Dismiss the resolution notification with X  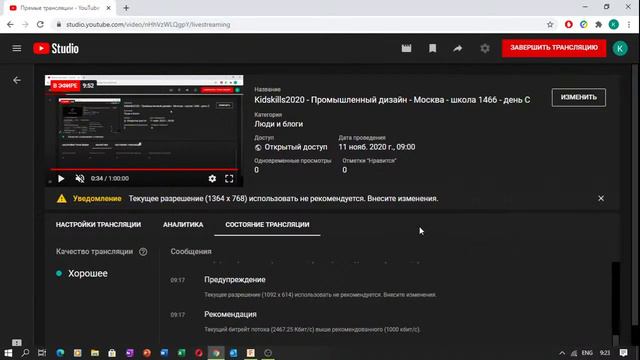click(x=601, y=198)
